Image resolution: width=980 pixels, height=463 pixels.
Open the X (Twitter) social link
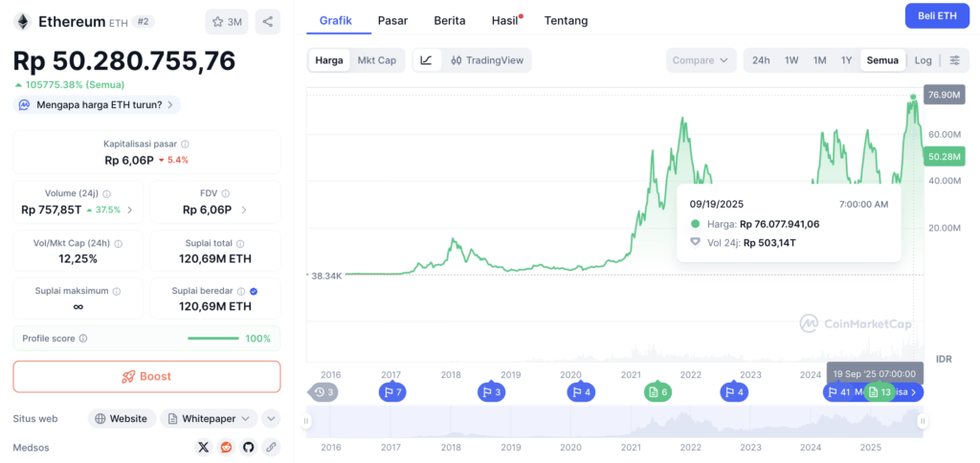(x=203, y=447)
